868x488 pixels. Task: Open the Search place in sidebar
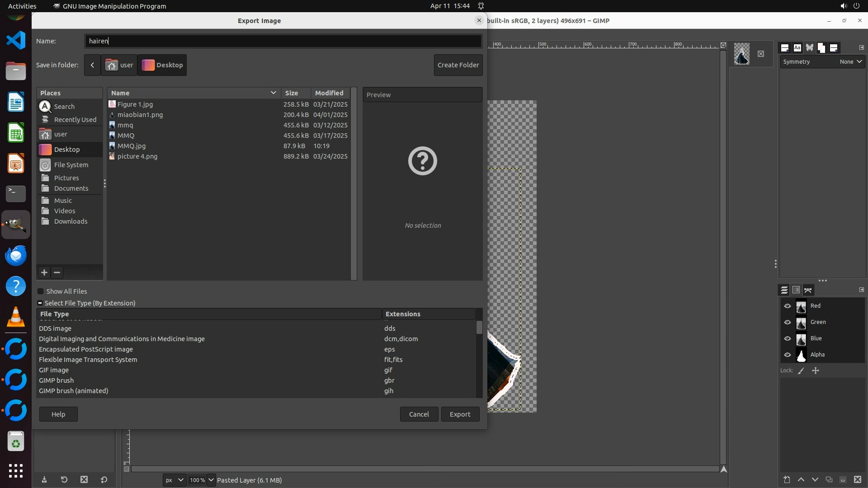point(64,107)
